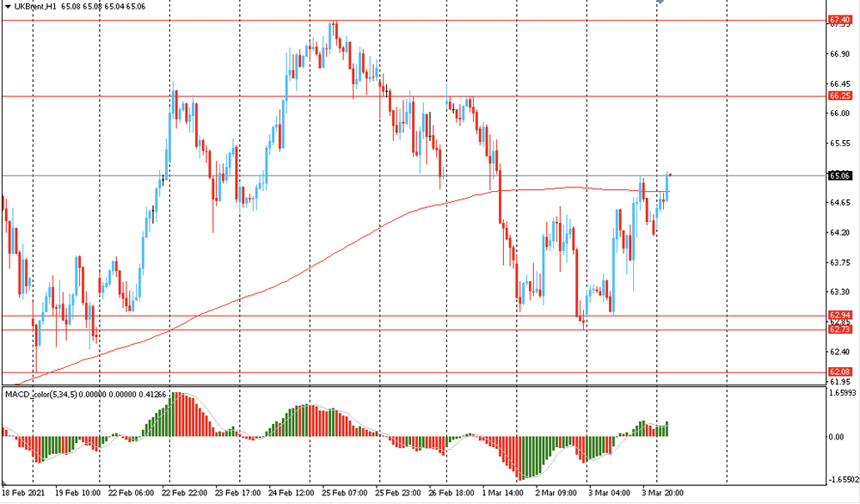Click the 26 Feb 18:00 time label

(451, 493)
